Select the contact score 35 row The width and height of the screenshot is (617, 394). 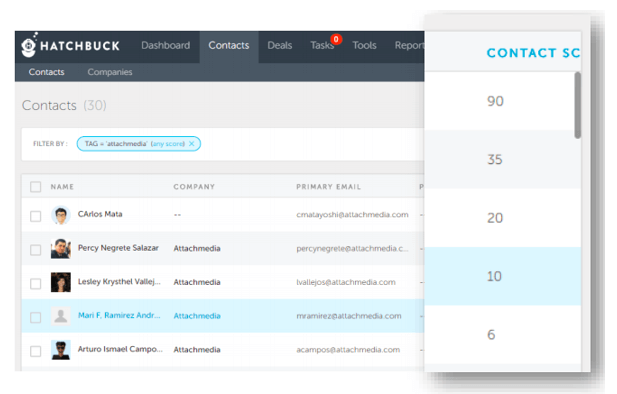tap(503, 159)
